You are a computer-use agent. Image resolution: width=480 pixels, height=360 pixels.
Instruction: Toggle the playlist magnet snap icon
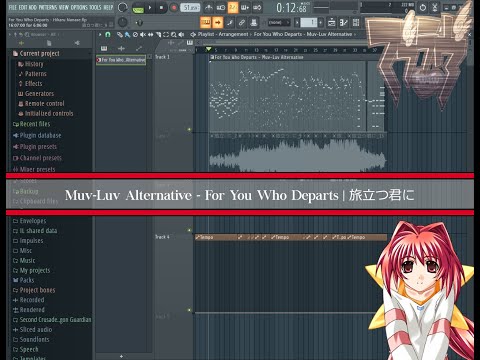coord(108,34)
